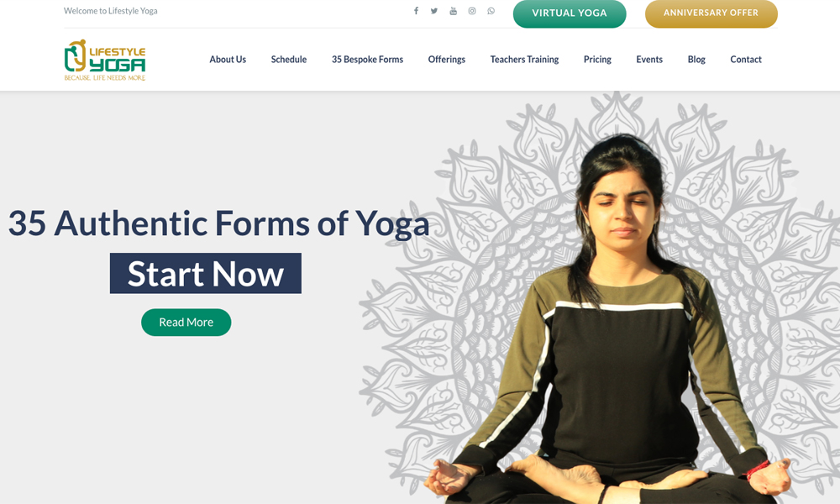Open the Instagram social icon

472,11
